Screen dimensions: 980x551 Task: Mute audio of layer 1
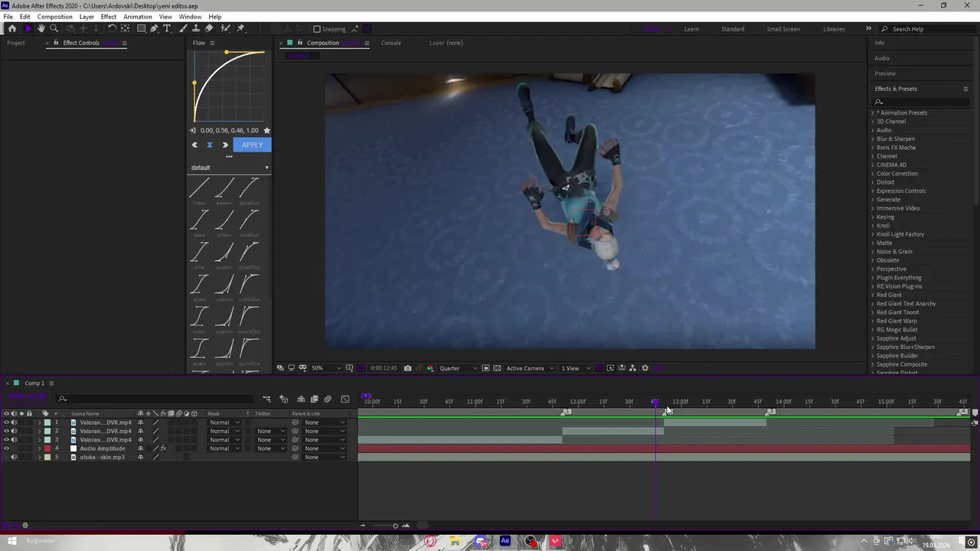pyautogui.click(x=14, y=422)
